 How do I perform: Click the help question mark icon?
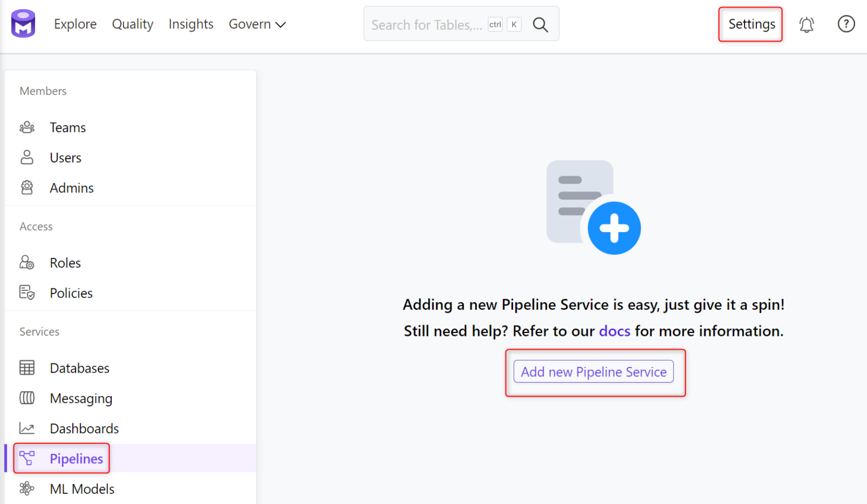pyautogui.click(x=846, y=24)
